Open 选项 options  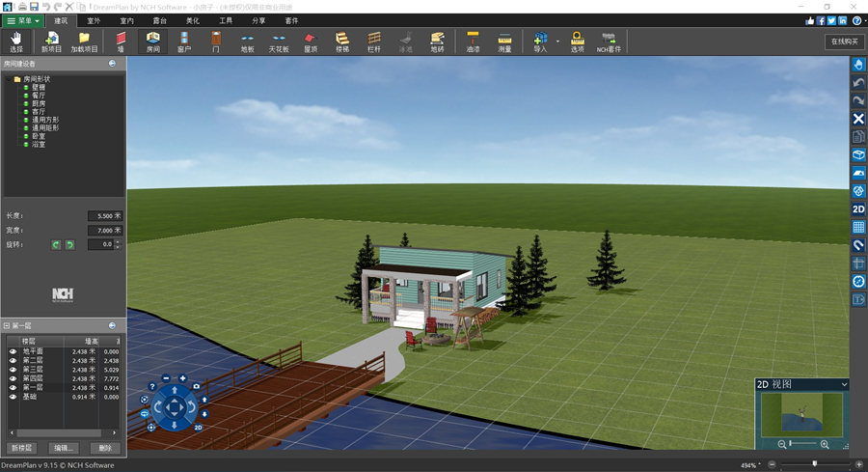(578, 42)
